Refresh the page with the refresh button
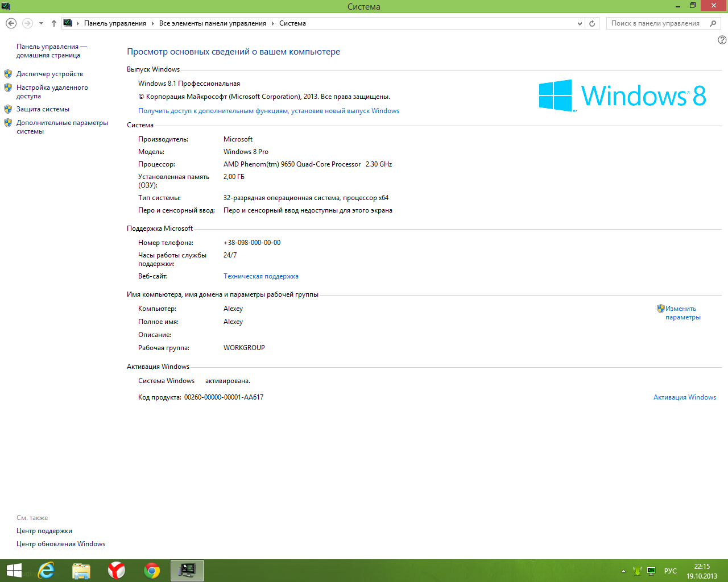The height and width of the screenshot is (582, 728). click(592, 23)
